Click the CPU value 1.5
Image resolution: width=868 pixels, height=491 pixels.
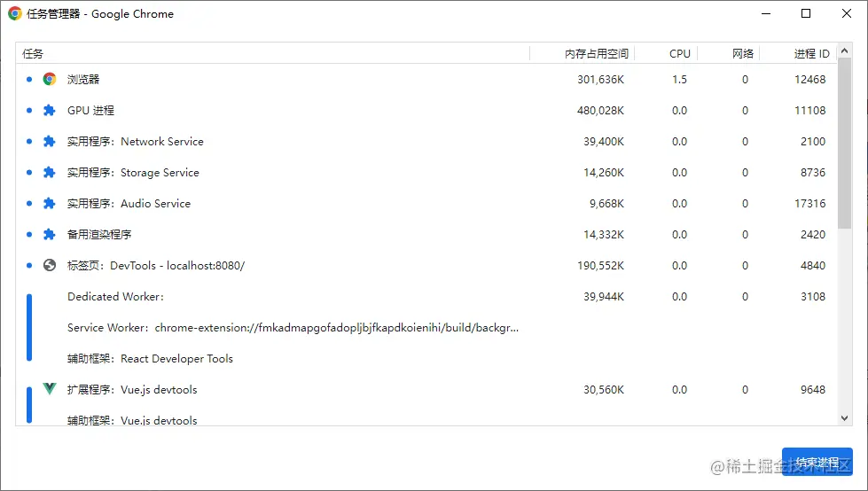tap(679, 79)
